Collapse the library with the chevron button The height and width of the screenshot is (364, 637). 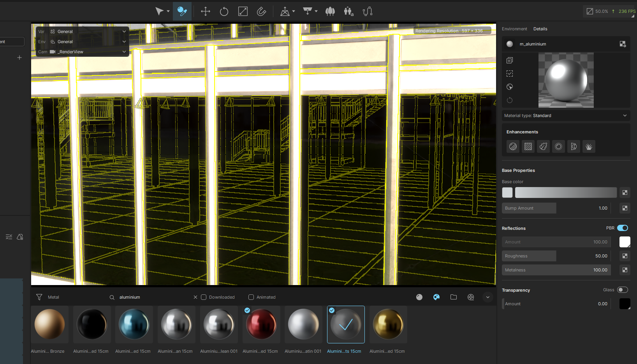coord(488,297)
